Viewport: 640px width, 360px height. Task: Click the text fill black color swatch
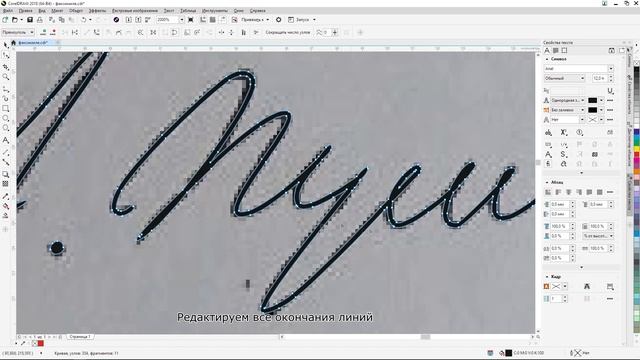(593, 100)
